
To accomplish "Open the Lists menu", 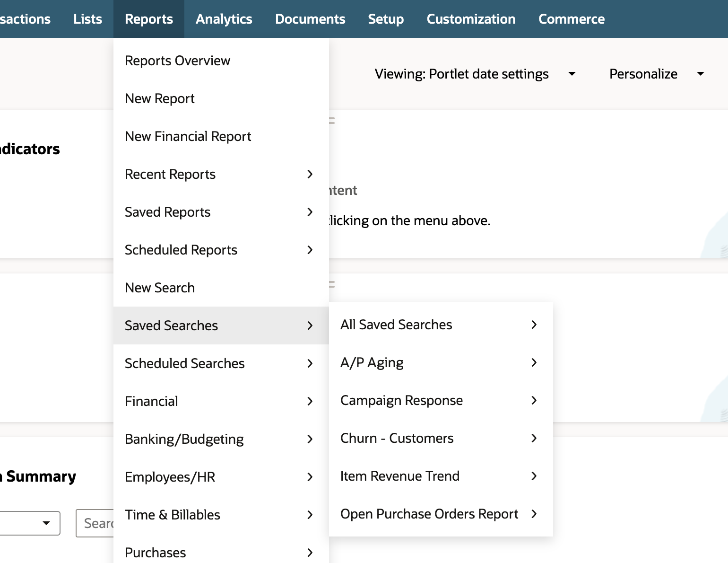I will pyautogui.click(x=87, y=19).
